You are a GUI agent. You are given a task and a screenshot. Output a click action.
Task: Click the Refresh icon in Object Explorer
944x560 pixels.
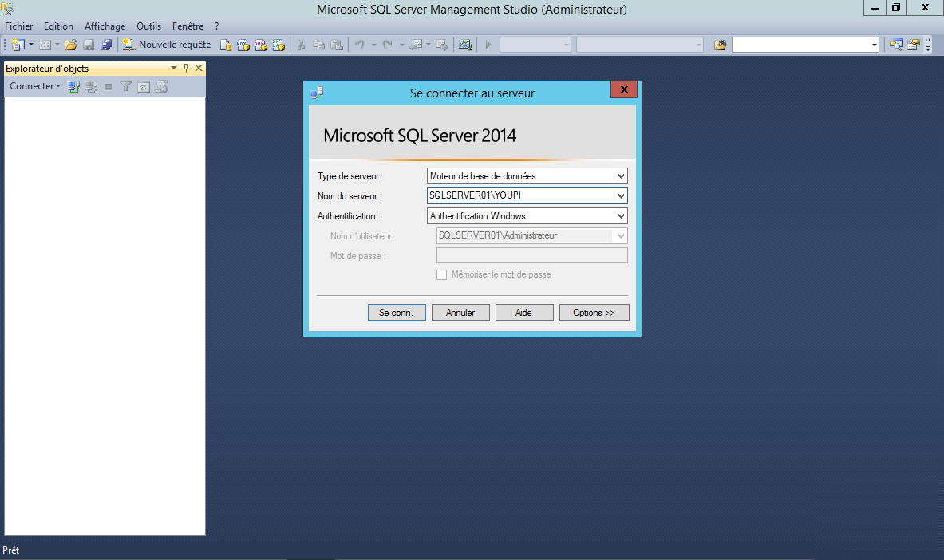[x=144, y=87]
